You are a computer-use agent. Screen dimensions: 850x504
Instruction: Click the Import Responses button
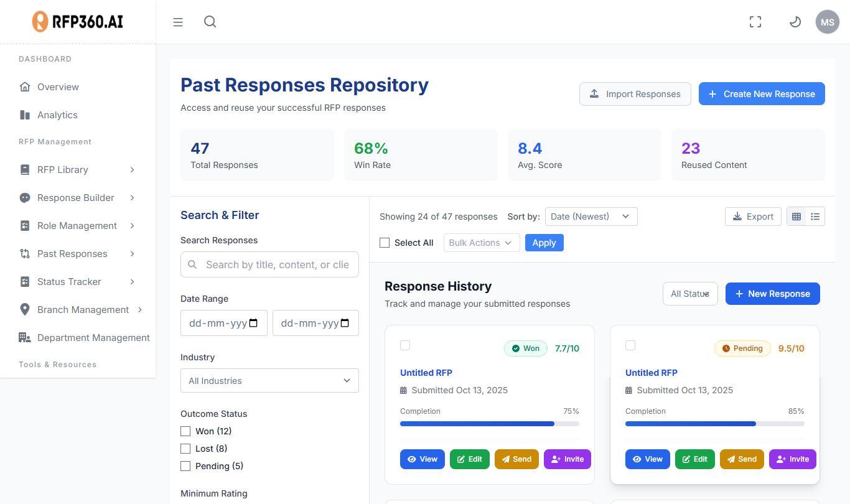[x=635, y=94]
